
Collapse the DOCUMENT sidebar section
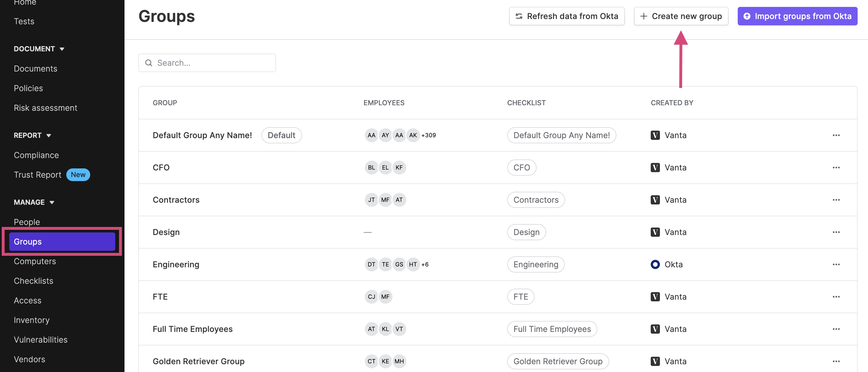pyautogui.click(x=39, y=49)
